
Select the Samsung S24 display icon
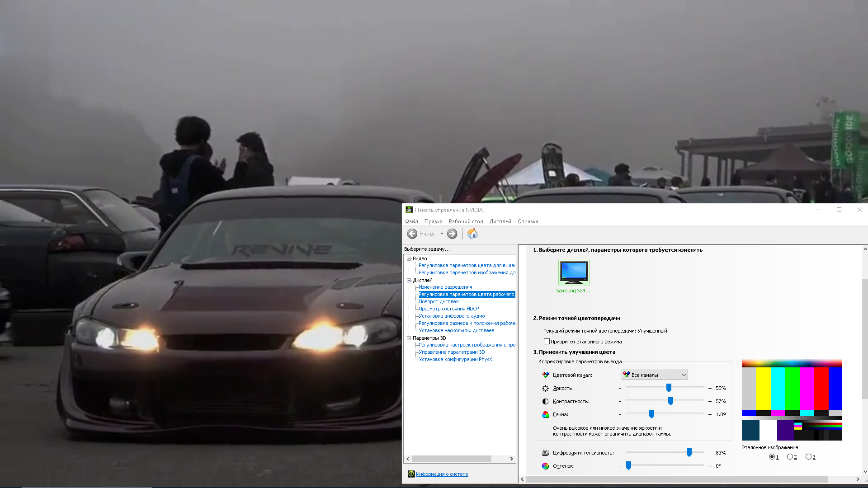(574, 272)
